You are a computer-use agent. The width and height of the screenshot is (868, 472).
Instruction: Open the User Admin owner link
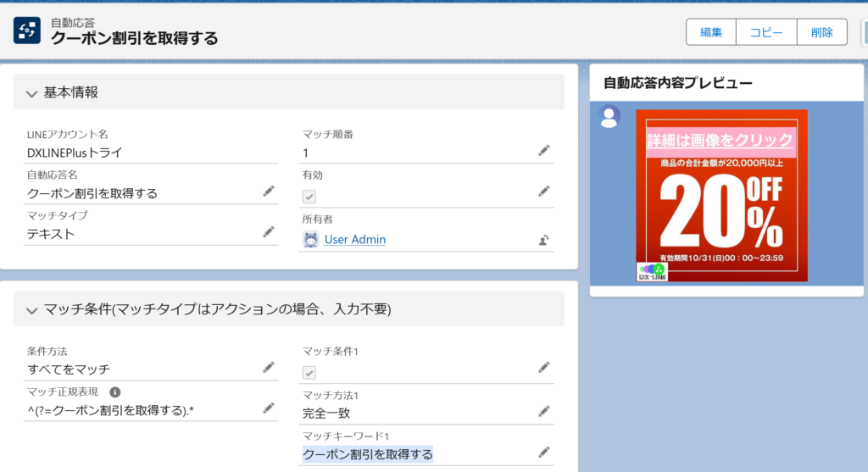354,240
